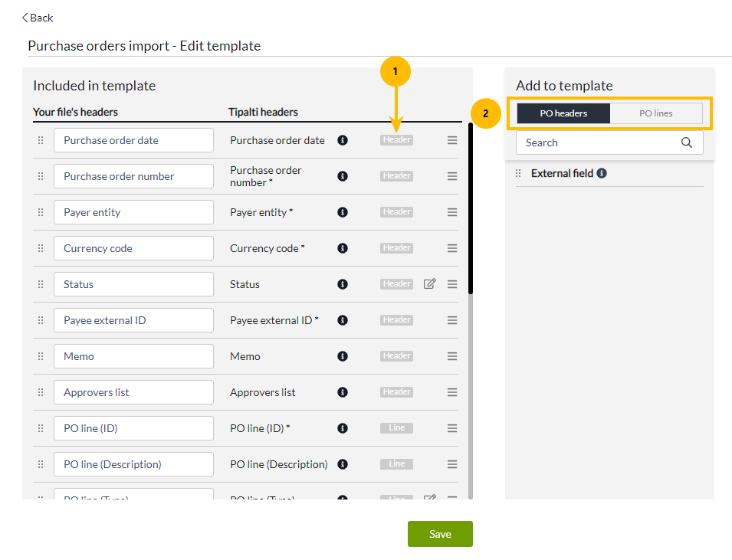Click info icon for Payer entity
The image size is (732, 560).
click(x=343, y=212)
